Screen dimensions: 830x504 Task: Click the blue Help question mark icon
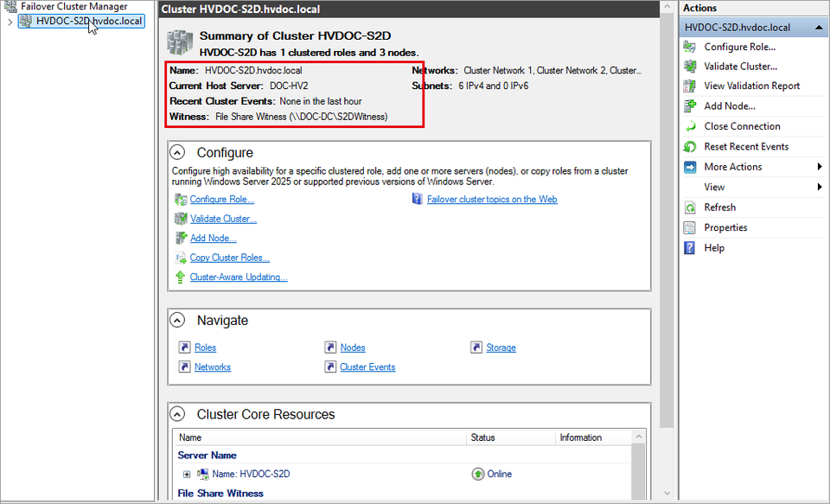pos(690,248)
